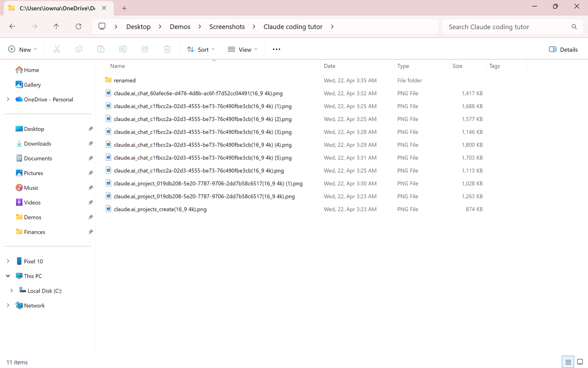The height and width of the screenshot is (368, 588).
Task: Go to Desktop in the breadcrumb
Action: click(139, 27)
